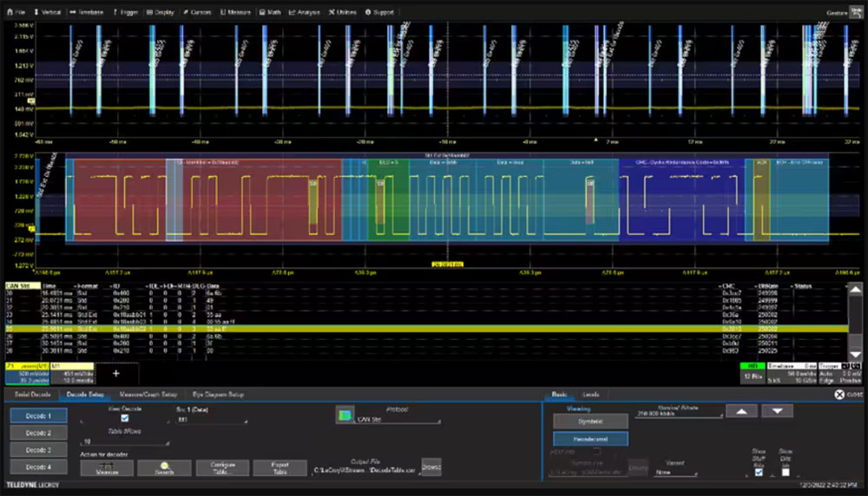Screen dimensions: 868x496
Task: Enable the Show Bits Idx checkbox
Action: click(786, 472)
